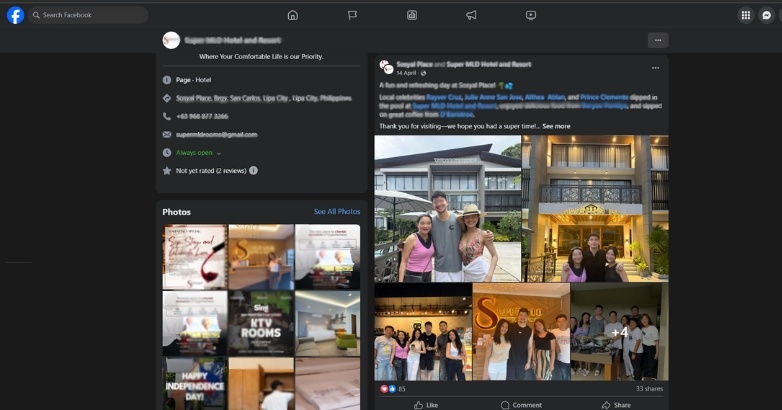Open the hotel address link
The height and width of the screenshot is (410, 782).
263,98
